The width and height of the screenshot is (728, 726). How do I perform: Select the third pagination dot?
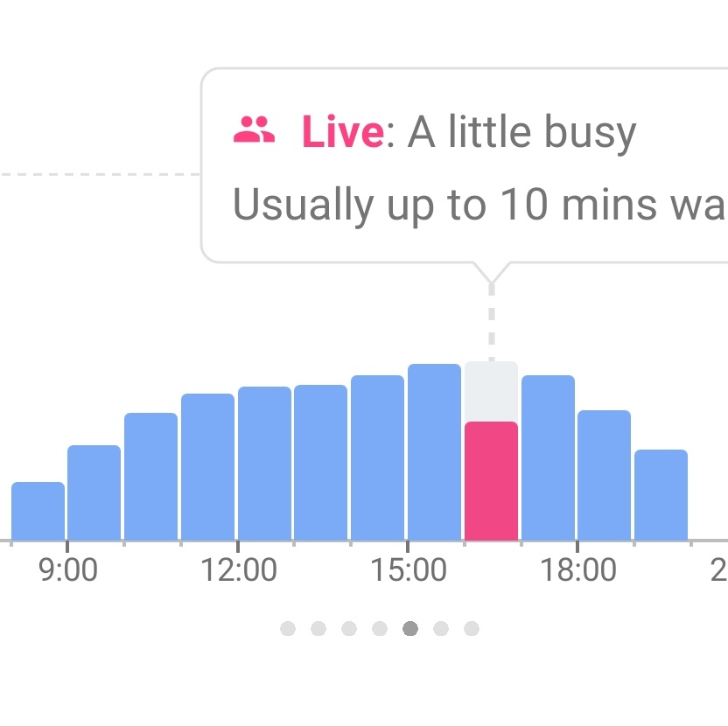point(349,629)
